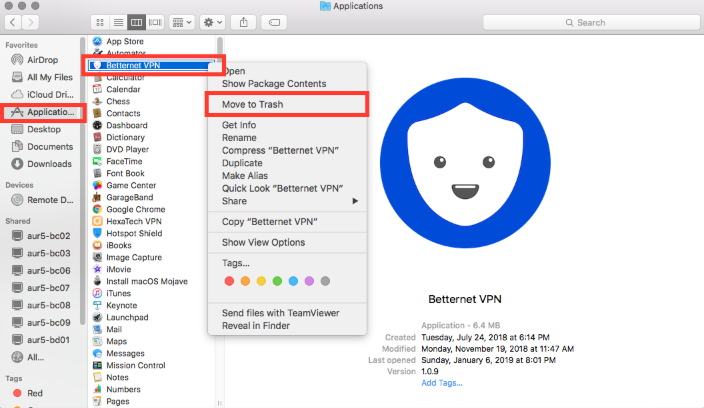Select shared computer aur5-bc06
The image size is (704, 408).
click(x=41, y=271)
